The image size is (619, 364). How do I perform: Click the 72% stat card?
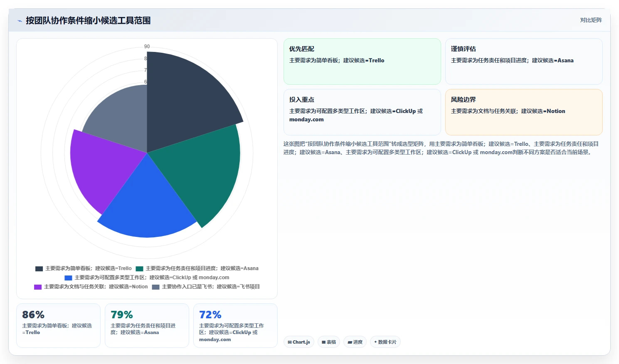[235, 325]
